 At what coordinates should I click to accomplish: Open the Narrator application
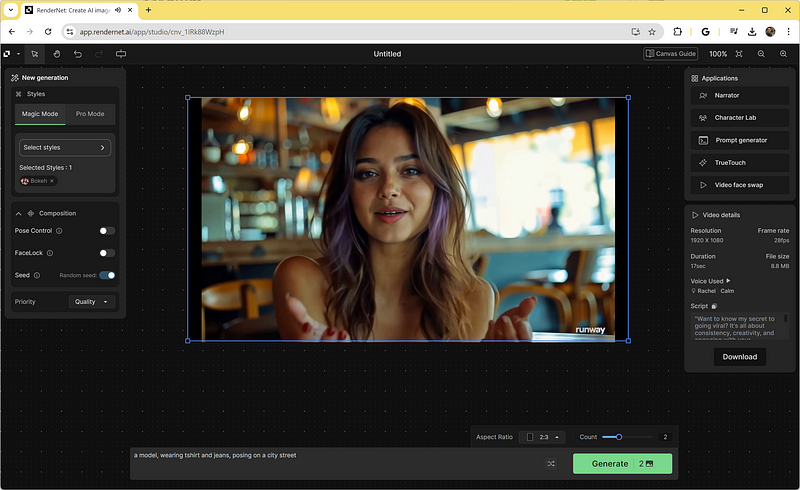[x=740, y=95]
